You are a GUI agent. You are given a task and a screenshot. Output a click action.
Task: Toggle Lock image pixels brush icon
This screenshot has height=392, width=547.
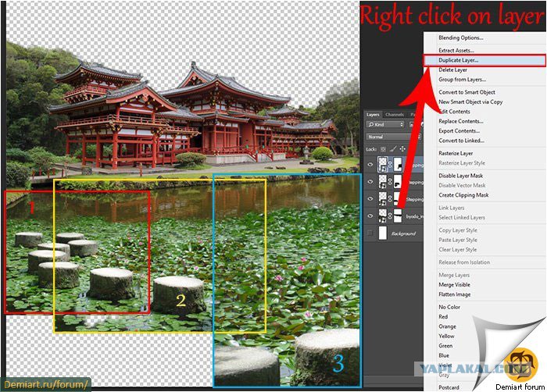coord(393,149)
